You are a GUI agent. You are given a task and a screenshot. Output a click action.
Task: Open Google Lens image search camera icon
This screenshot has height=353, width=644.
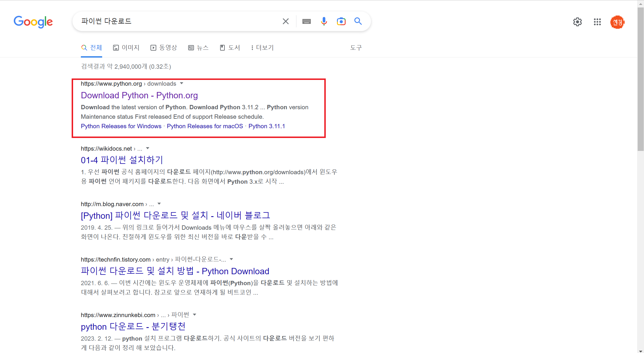(x=341, y=21)
